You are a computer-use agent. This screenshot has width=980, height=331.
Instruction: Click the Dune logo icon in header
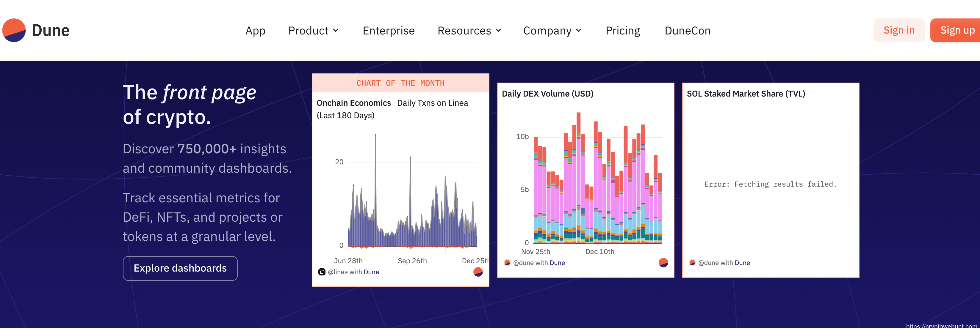tap(14, 30)
